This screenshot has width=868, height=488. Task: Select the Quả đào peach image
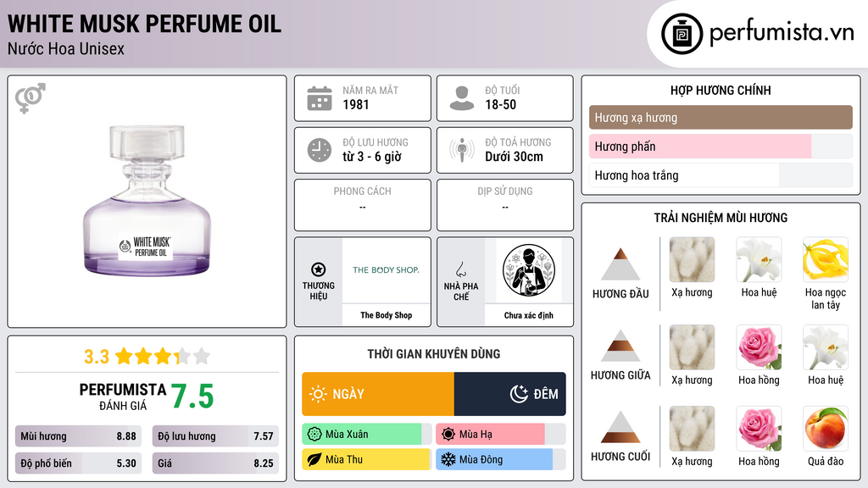pyautogui.click(x=826, y=429)
